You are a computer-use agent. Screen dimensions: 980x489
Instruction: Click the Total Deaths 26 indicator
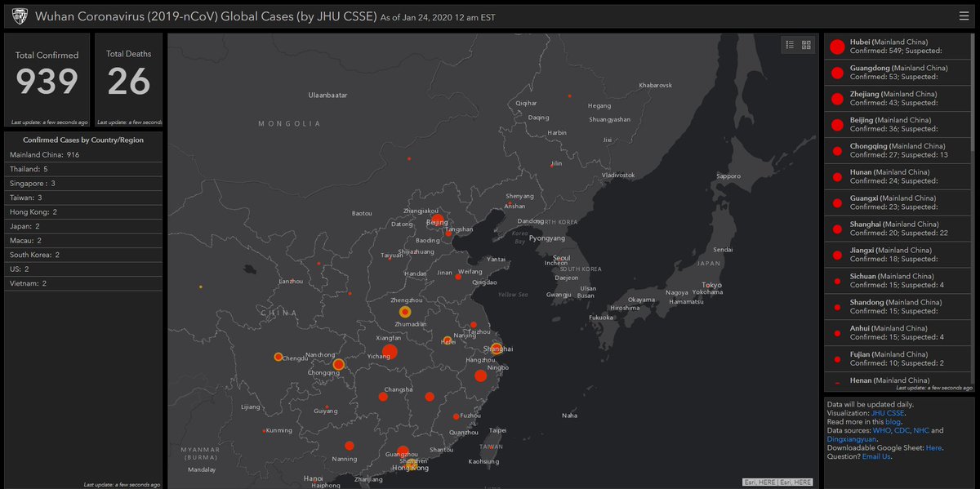[x=129, y=80]
